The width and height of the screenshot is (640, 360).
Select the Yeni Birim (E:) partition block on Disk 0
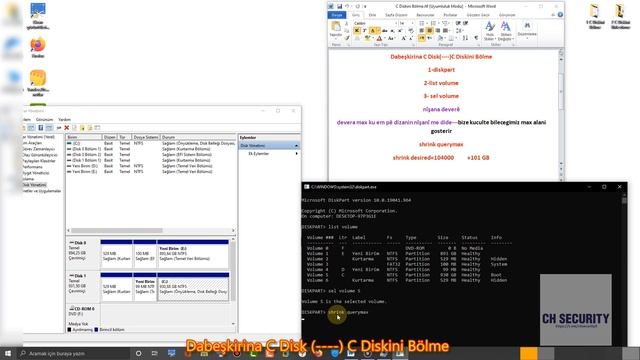[193, 254]
